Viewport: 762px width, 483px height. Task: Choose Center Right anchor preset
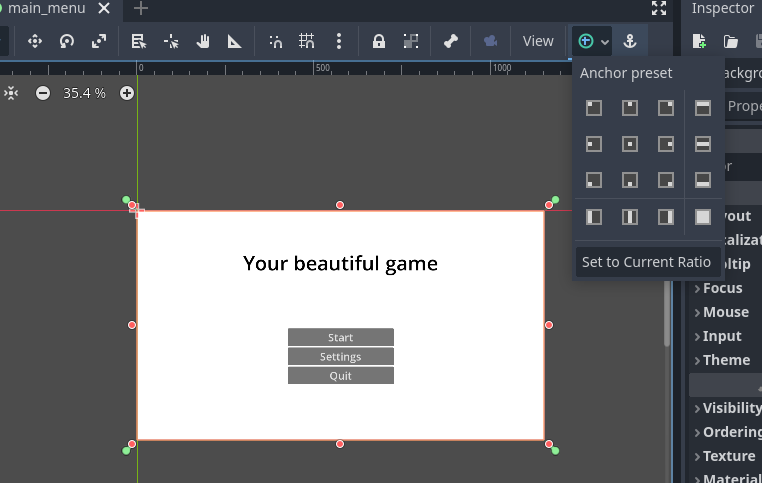(666, 144)
